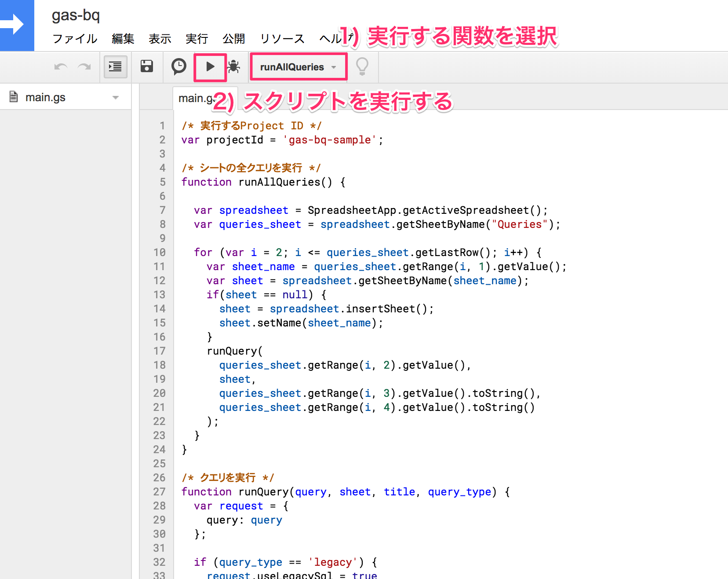Click the lightbulb hint icon
This screenshot has height=579, width=728.
point(362,67)
